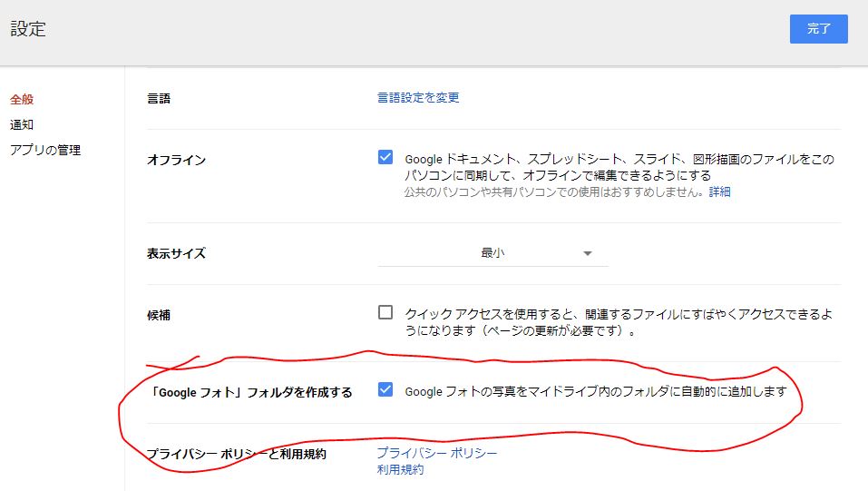Viewport: 868px width, 491px height.
Task: Click the Google フォトの写真 description text
Action: click(596, 392)
